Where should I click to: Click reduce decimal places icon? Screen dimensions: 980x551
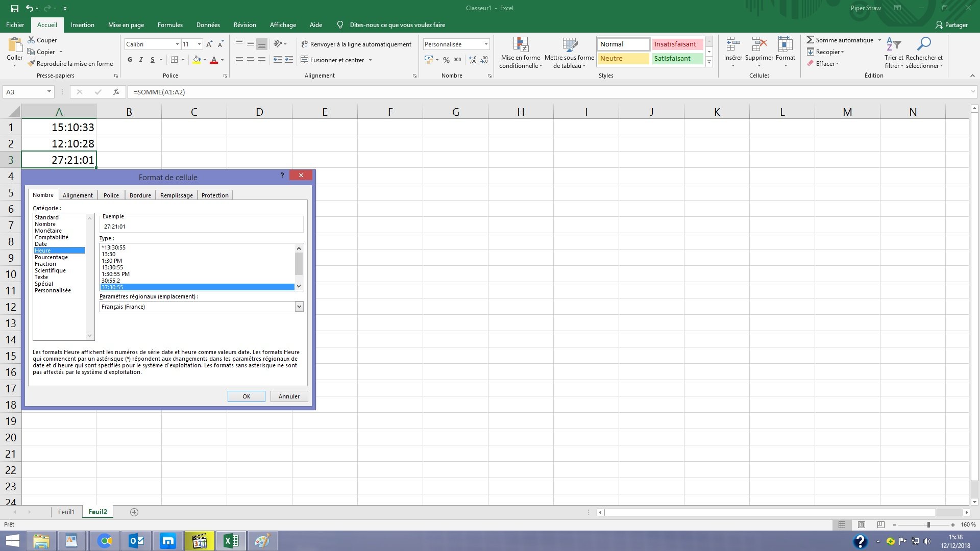pos(484,60)
